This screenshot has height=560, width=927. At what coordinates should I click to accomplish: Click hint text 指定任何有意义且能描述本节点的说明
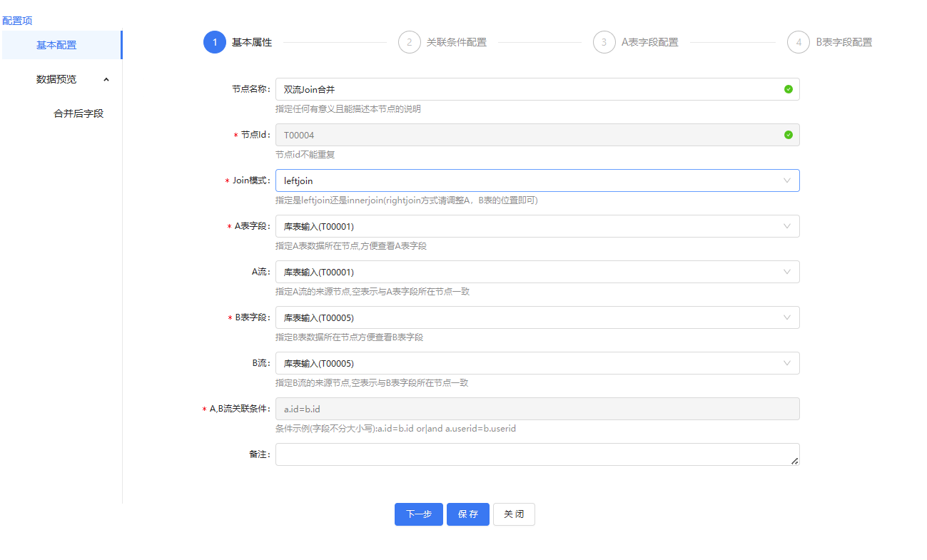(x=348, y=109)
